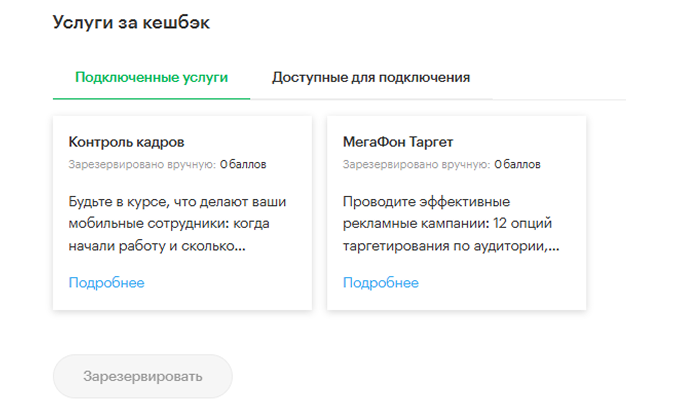Viewport: 675px width, 417px height.
Task: Click the Будьте в курсе description text
Action: (177, 224)
